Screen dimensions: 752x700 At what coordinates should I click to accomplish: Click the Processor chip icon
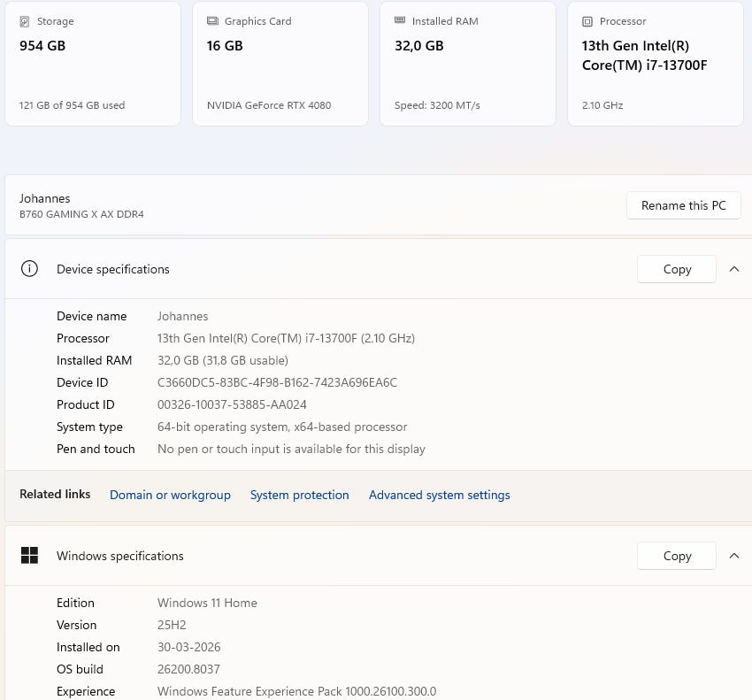[587, 21]
